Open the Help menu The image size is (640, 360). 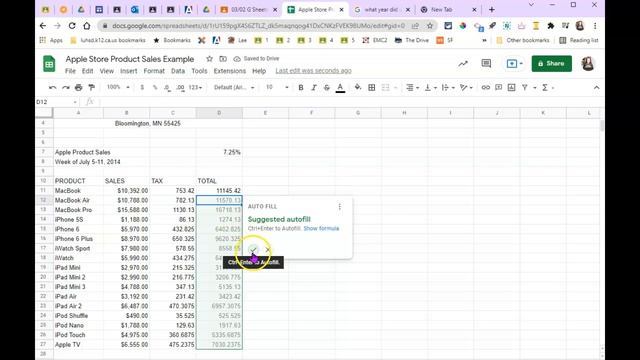coord(259,71)
